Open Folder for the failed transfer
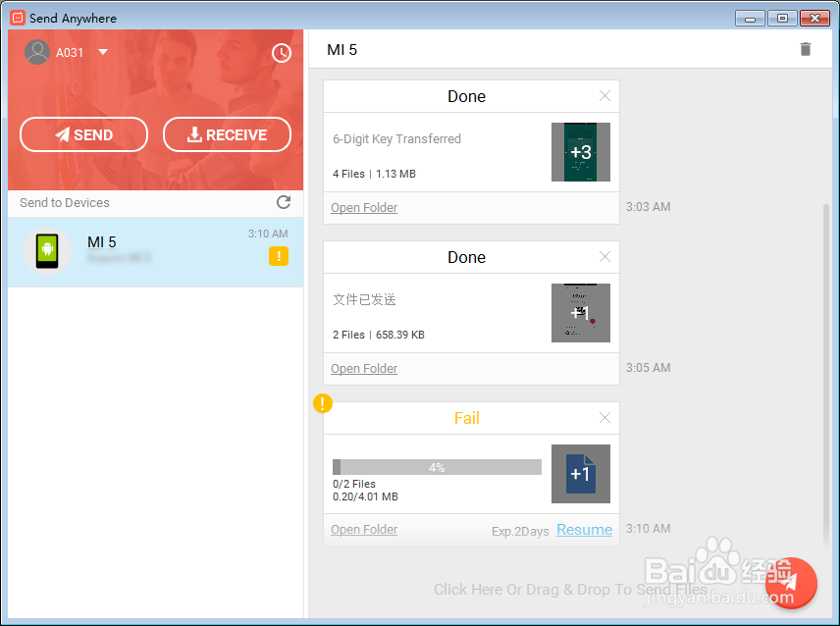Image resolution: width=840 pixels, height=626 pixels. pyautogui.click(x=364, y=530)
